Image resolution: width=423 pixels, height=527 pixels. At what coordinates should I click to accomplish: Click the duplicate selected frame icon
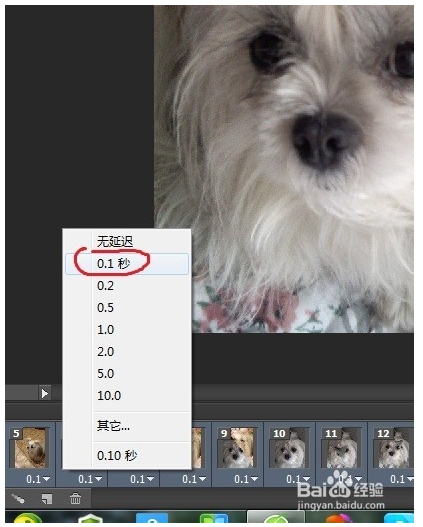point(47,499)
